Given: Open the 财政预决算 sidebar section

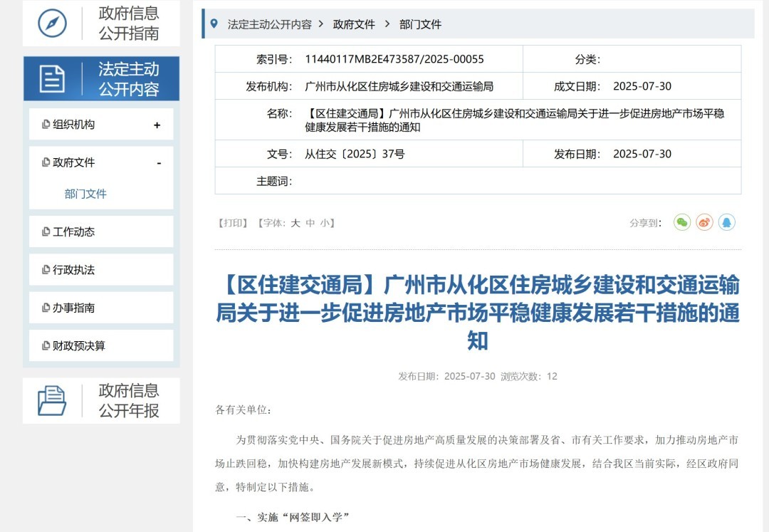Looking at the screenshot, I should (101, 345).
